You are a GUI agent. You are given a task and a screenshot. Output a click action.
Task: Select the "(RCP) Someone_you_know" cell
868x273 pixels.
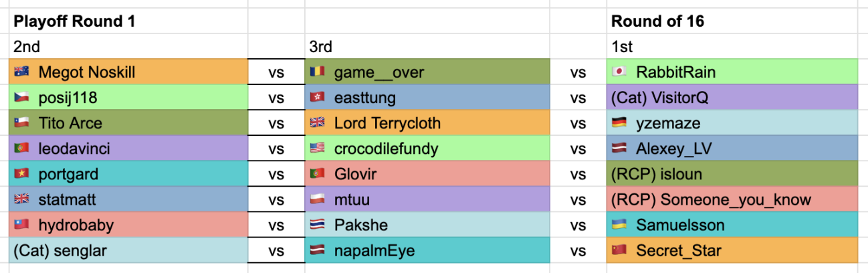(x=732, y=199)
